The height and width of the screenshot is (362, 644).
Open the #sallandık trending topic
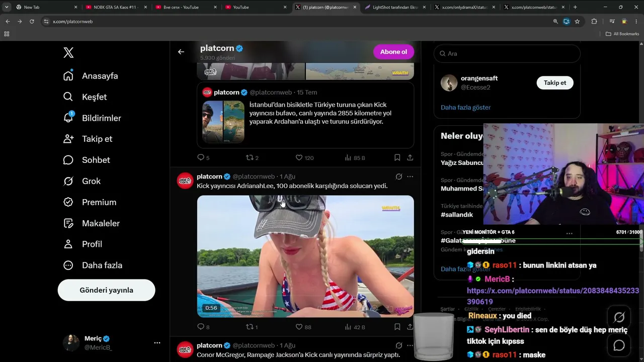click(x=457, y=215)
